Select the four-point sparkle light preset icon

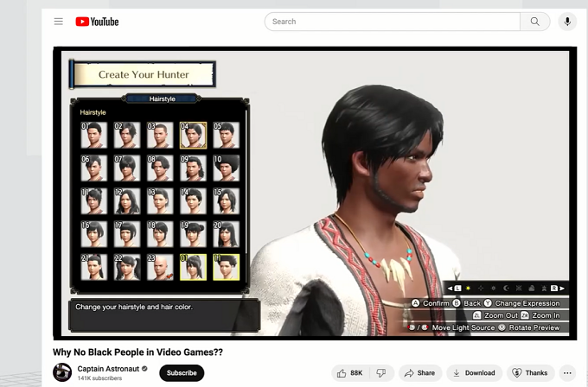(481, 289)
